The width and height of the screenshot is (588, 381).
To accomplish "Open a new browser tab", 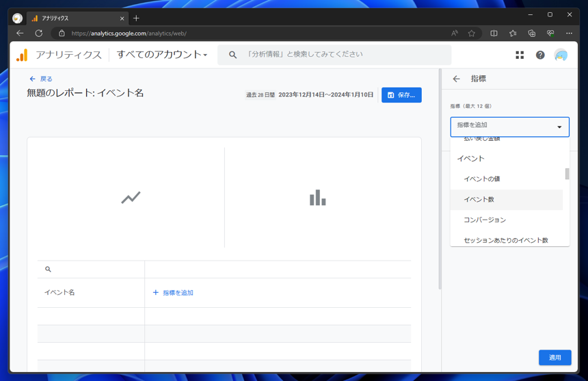I will click(136, 18).
